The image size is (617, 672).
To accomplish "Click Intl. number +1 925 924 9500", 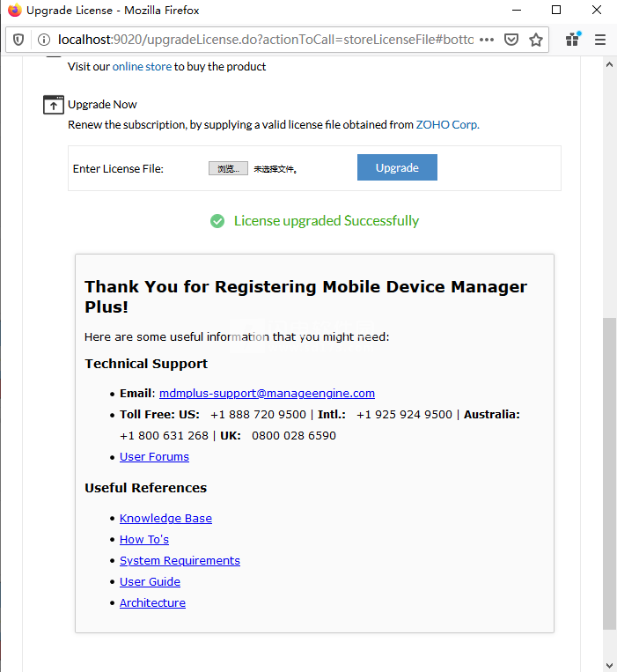I will (x=404, y=415).
